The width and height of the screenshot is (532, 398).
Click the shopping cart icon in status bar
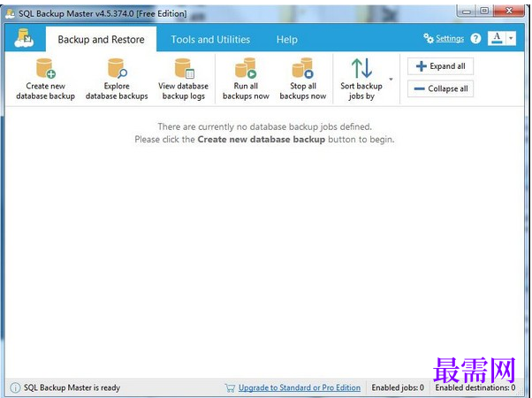point(230,387)
